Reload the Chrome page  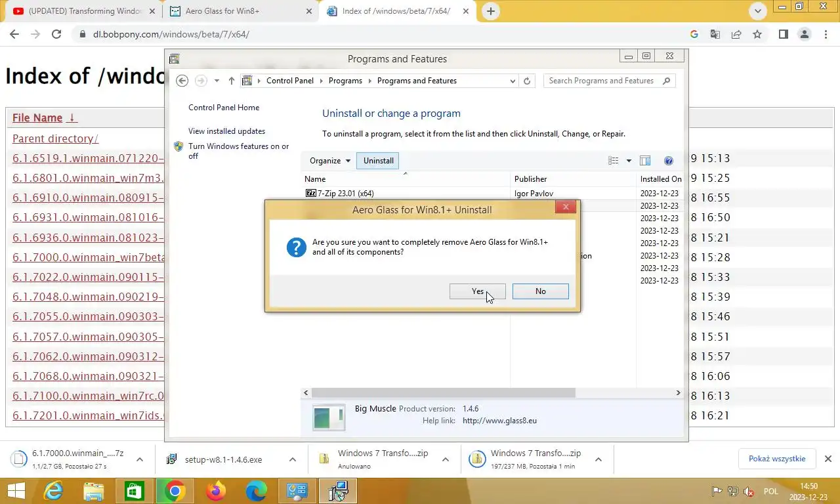point(56,34)
